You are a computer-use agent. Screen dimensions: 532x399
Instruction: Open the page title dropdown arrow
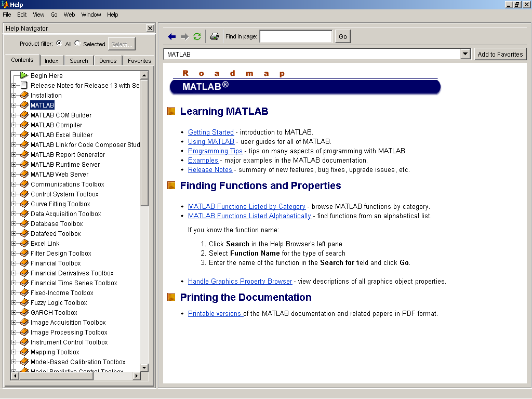(465, 54)
